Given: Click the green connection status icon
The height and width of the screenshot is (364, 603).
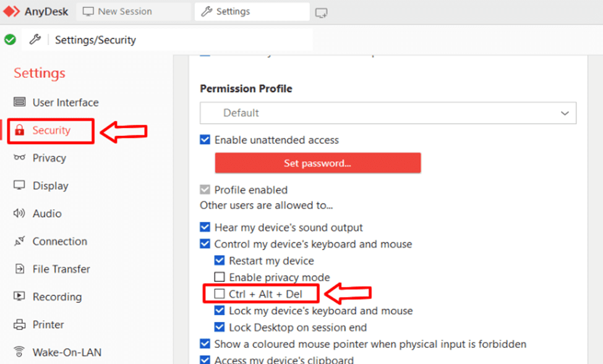Looking at the screenshot, I should pyautogui.click(x=10, y=40).
